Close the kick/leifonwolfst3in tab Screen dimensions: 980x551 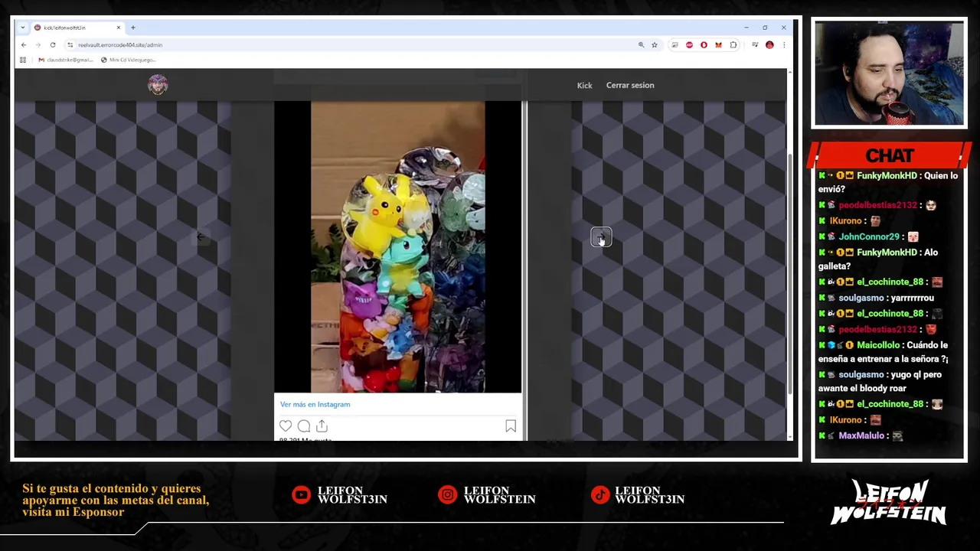point(118,28)
